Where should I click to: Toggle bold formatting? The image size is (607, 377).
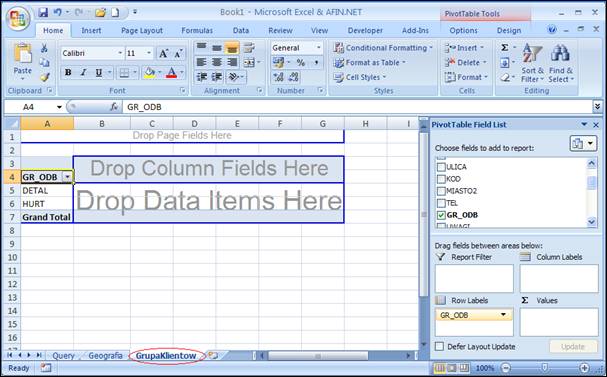[x=68, y=72]
